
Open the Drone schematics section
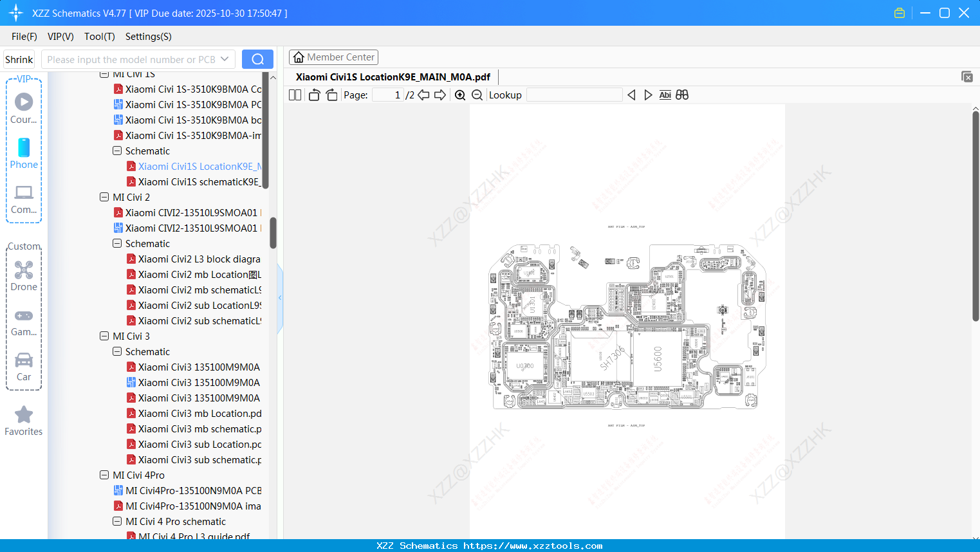pyautogui.click(x=24, y=275)
